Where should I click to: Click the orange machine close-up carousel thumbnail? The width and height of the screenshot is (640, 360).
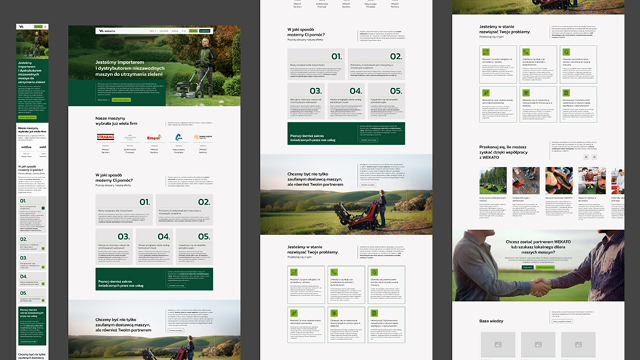pyautogui.click(x=559, y=180)
